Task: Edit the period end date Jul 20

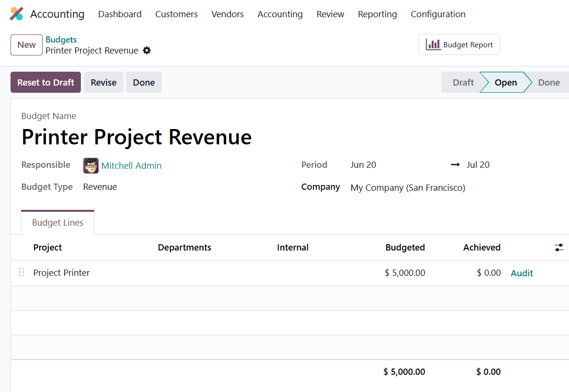Action: pos(478,164)
